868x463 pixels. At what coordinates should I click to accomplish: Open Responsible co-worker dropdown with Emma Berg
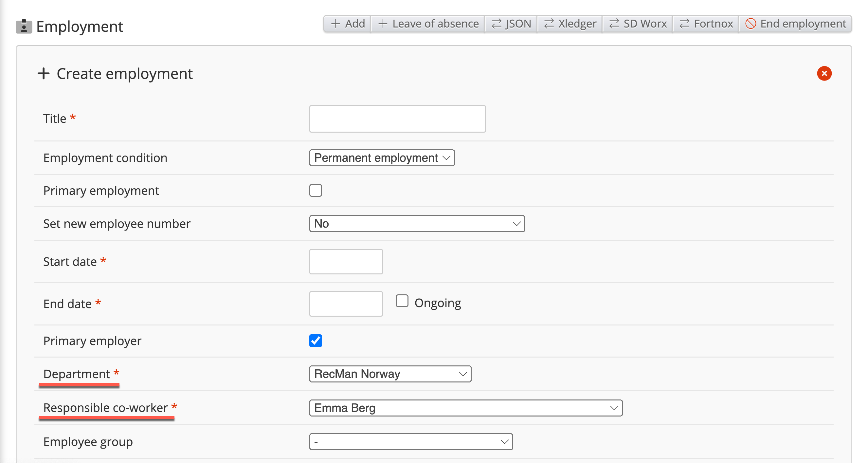point(465,408)
